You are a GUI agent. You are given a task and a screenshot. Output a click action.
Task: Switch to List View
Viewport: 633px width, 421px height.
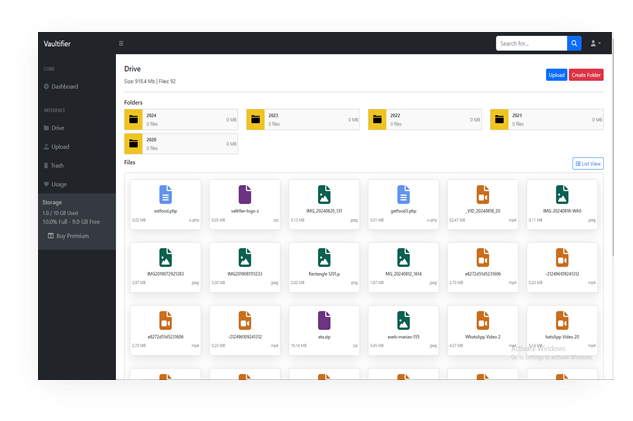(588, 163)
